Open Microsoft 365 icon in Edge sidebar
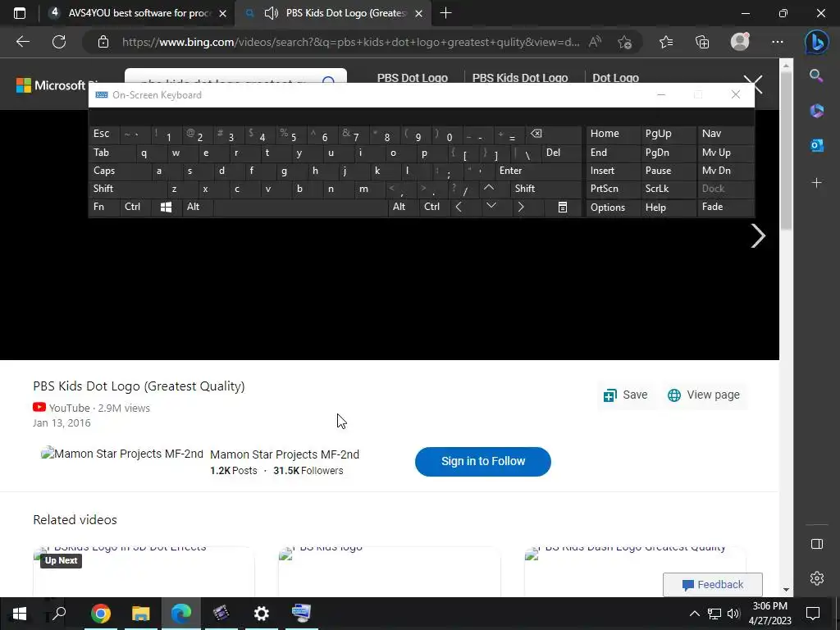This screenshot has height=630, width=840. coord(816,111)
